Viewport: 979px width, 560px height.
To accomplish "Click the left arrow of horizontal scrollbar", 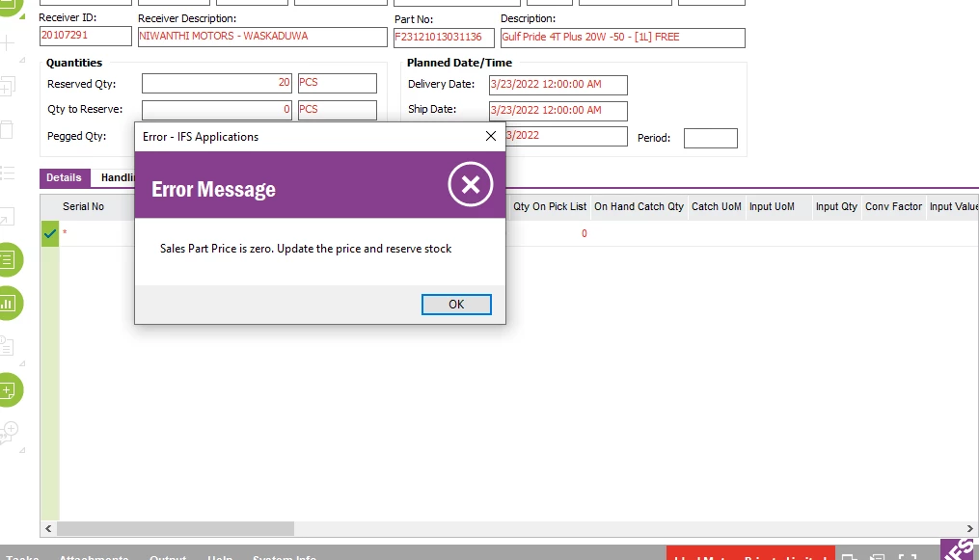I will [x=48, y=528].
